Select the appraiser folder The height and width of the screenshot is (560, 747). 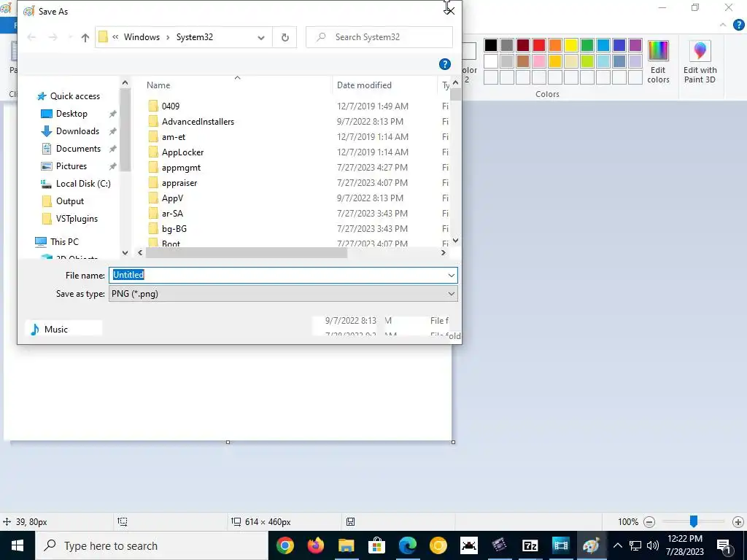179,183
